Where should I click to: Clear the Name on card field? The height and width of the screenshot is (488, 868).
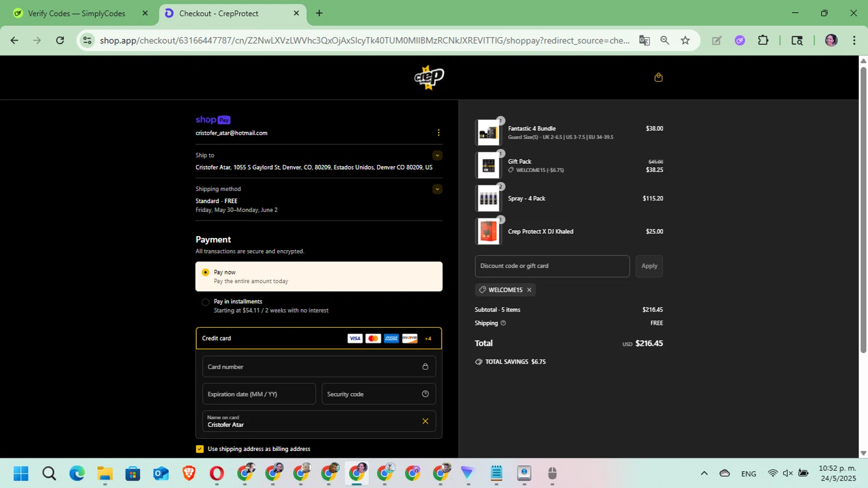tap(425, 421)
